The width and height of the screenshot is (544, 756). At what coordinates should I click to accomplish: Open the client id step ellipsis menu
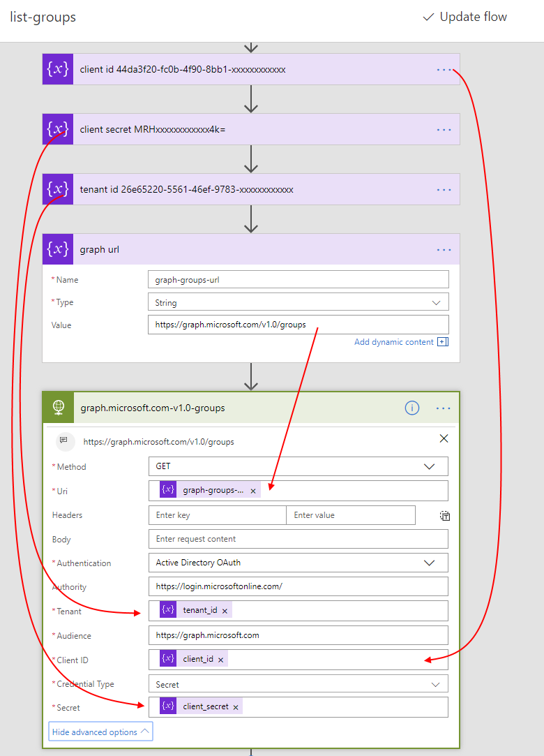(444, 70)
